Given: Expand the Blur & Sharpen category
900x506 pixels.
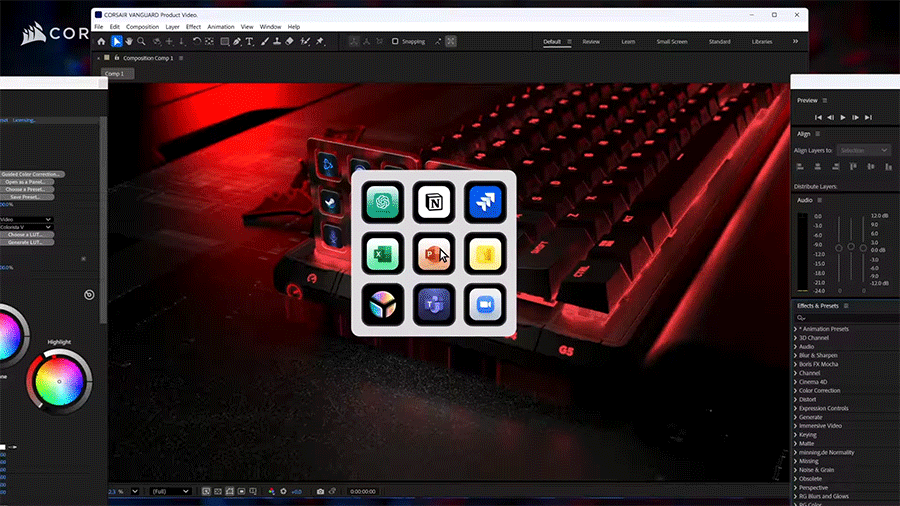Looking at the screenshot, I should [818, 355].
